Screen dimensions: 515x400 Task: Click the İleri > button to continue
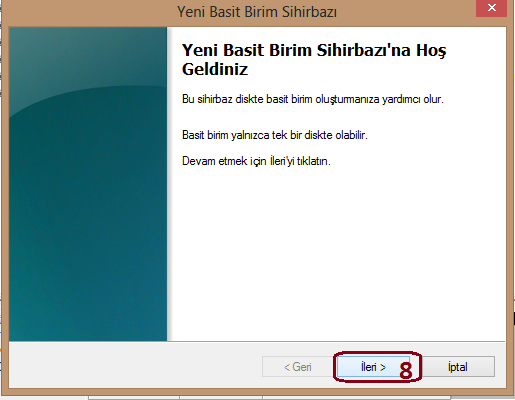[x=373, y=367]
